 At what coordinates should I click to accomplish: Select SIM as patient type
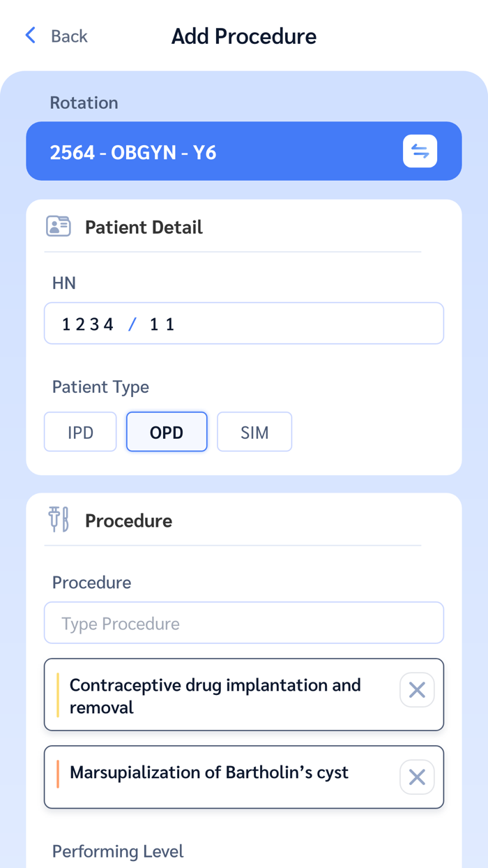point(254,431)
